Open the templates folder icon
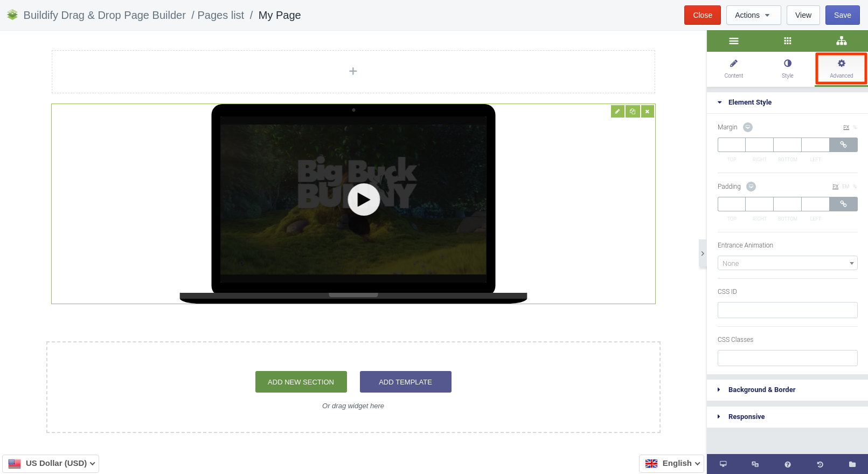Screen dimensions: 868x474 (x=852, y=464)
